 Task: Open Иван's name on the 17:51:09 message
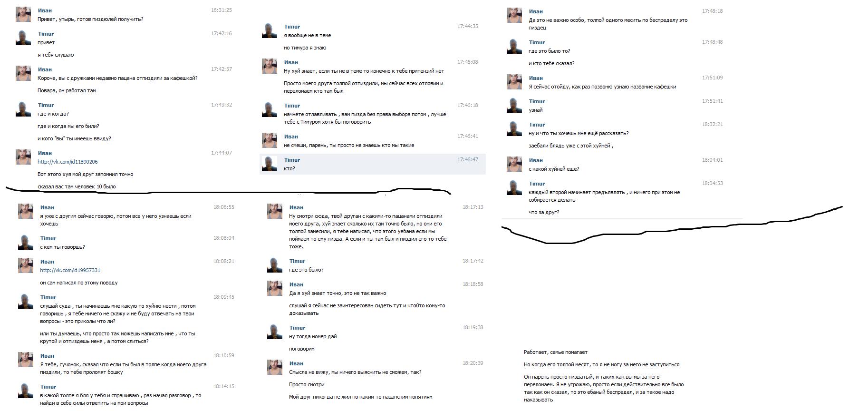pyautogui.click(x=536, y=78)
